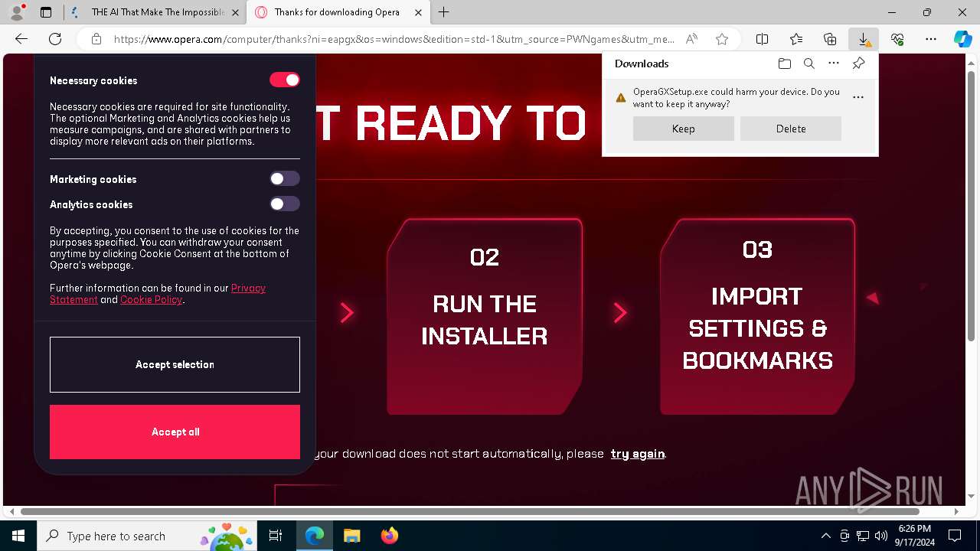Open Task View on taskbar
The height and width of the screenshot is (551, 980).
click(276, 536)
